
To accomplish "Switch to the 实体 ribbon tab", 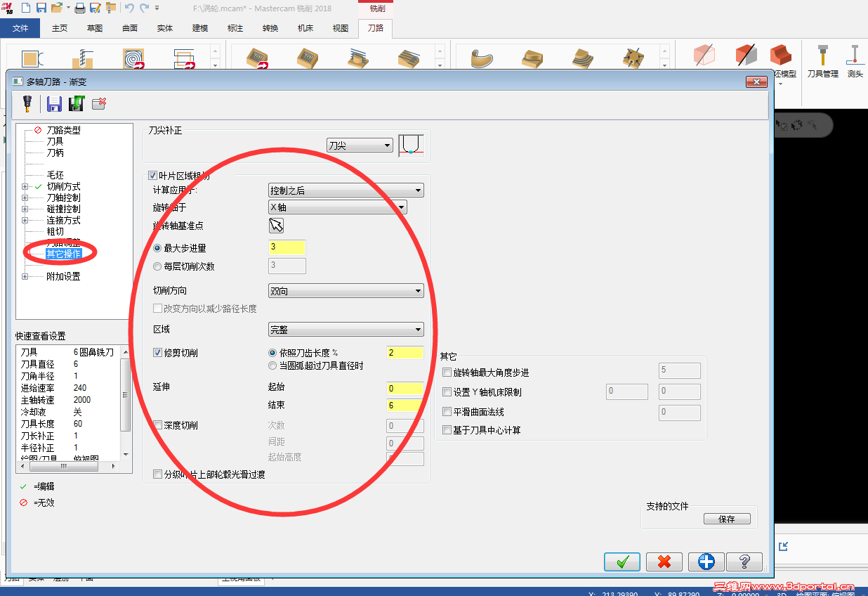I will [x=165, y=28].
